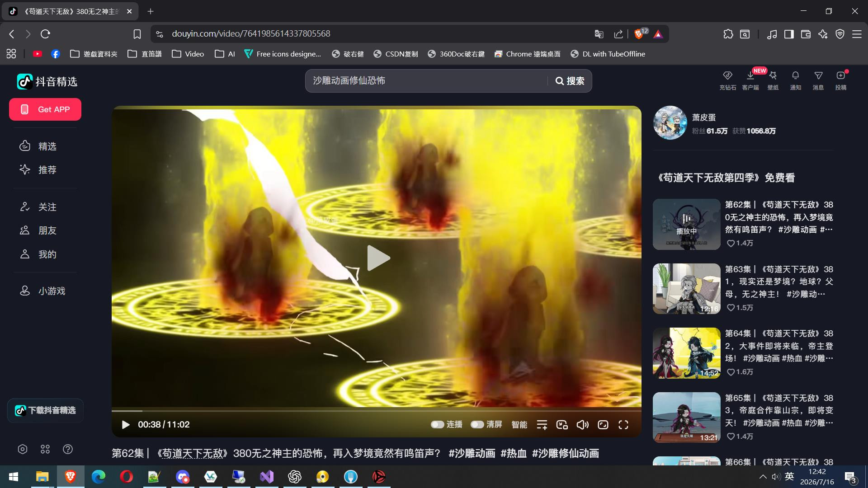Screen dimensions: 868x488
Task: Open the picture-in-picture icon in player
Action: pyautogui.click(x=562, y=425)
